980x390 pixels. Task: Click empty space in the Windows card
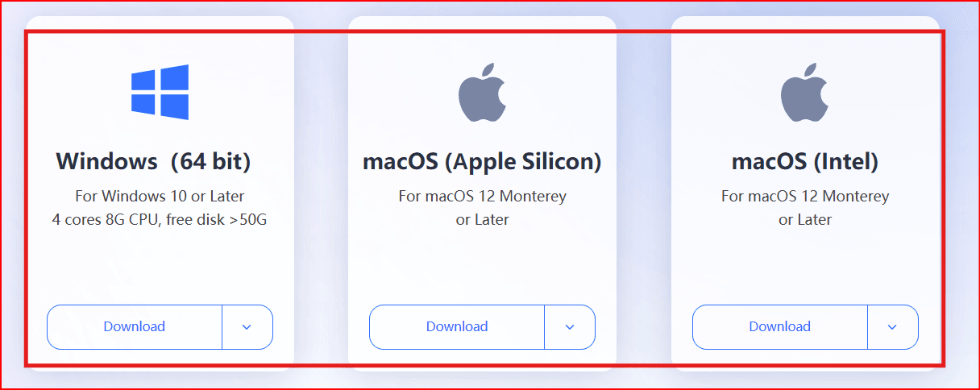pos(160,266)
